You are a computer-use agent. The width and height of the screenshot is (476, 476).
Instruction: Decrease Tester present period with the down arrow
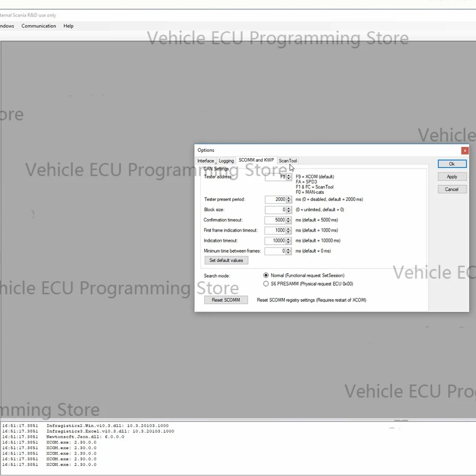(289, 201)
